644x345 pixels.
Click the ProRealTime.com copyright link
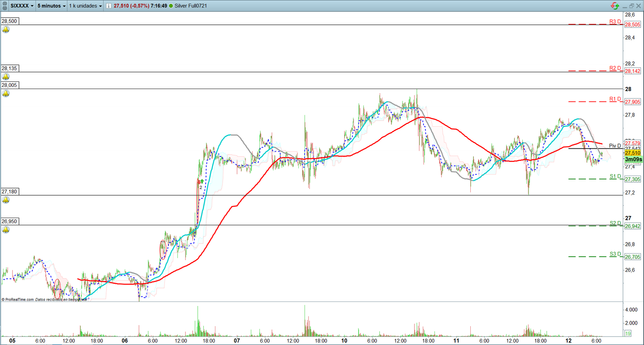coord(18,299)
